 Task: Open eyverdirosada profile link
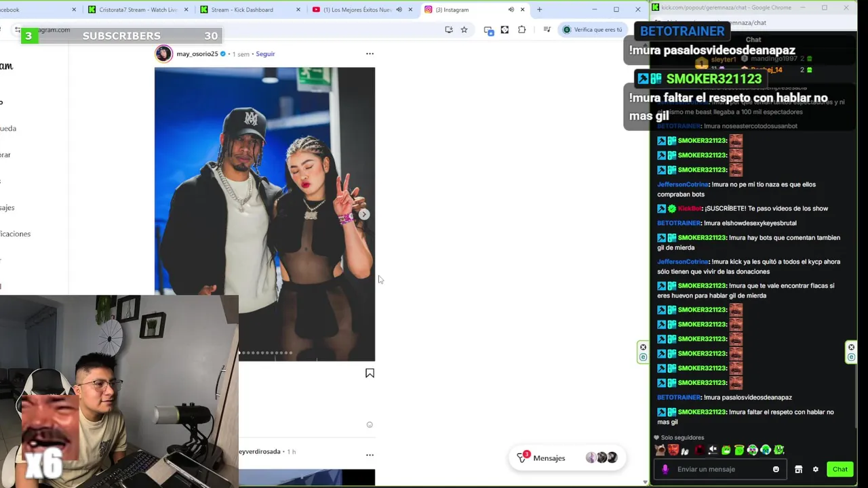coord(259,451)
